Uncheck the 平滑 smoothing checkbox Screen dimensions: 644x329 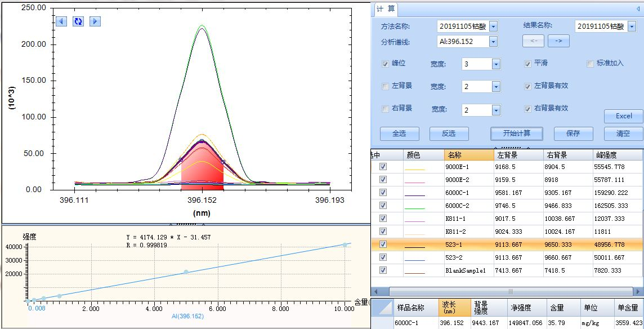click(x=527, y=64)
